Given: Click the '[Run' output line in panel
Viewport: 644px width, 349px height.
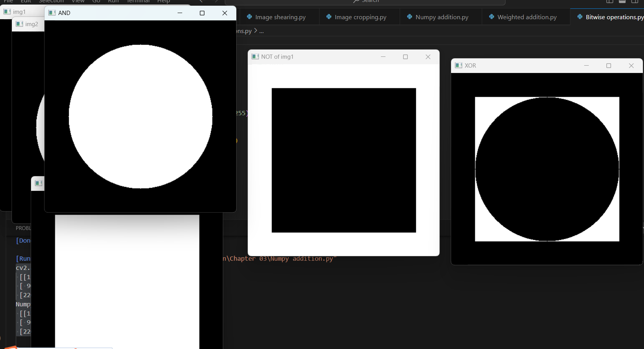Looking at the screenshot, I should coord(23,258).
